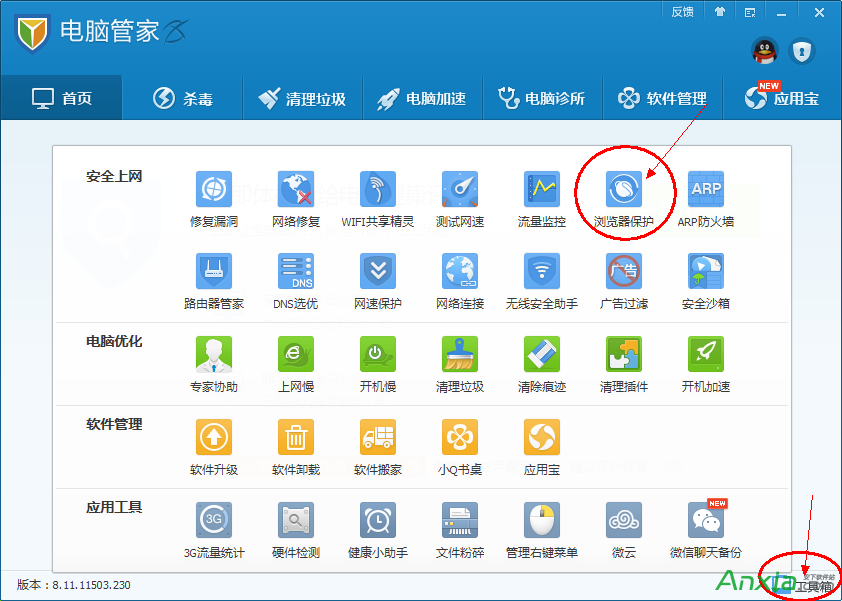Launch the 软件搬家 software mover

coord(378,447)
